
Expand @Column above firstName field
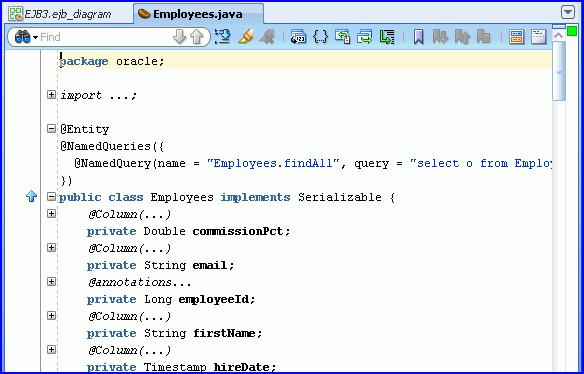[x=51, y=316]
